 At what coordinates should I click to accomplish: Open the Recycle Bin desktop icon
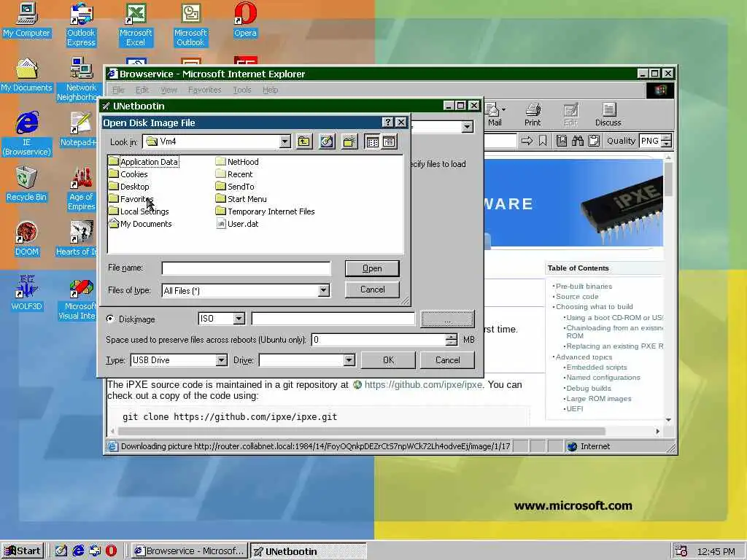(x=27, y=184)
